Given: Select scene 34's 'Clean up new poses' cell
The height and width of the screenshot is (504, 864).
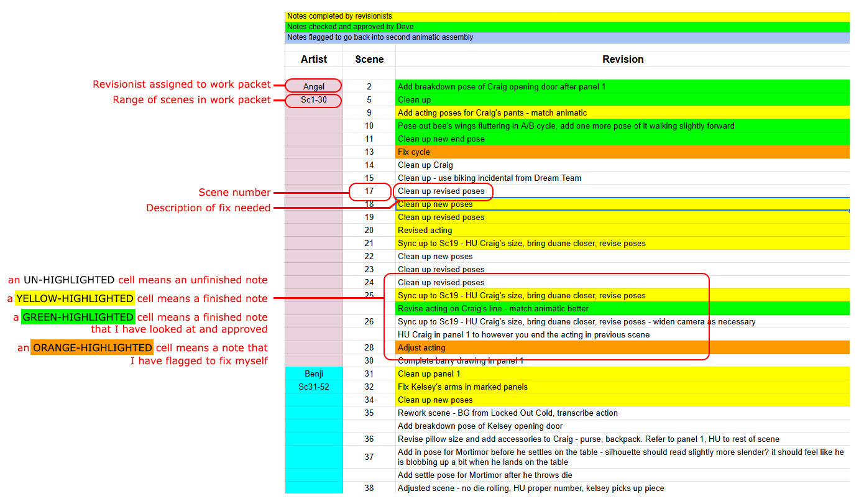Looking at the screenshot, I should point(623,400).
